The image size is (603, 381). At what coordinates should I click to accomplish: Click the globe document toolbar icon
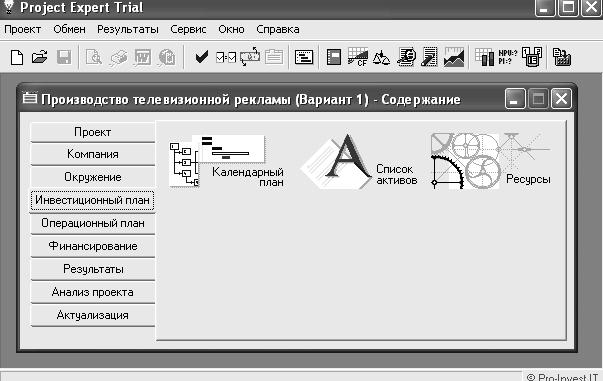[x=406, y=57]
